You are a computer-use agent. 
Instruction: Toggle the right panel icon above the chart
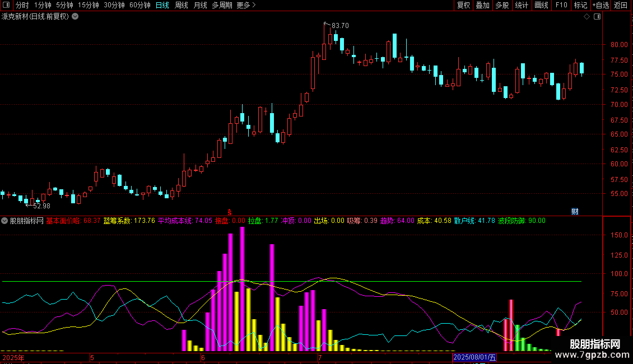[597, 17]
